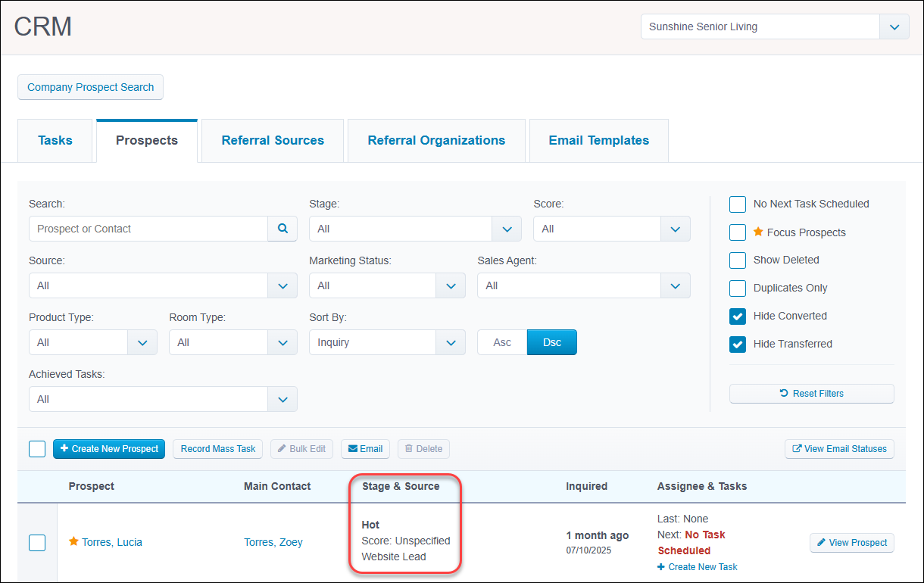Open the Torres, Lucia prospect link
Image resolution: width=924 pixels, height=583 pixels.
pos(112,542)
